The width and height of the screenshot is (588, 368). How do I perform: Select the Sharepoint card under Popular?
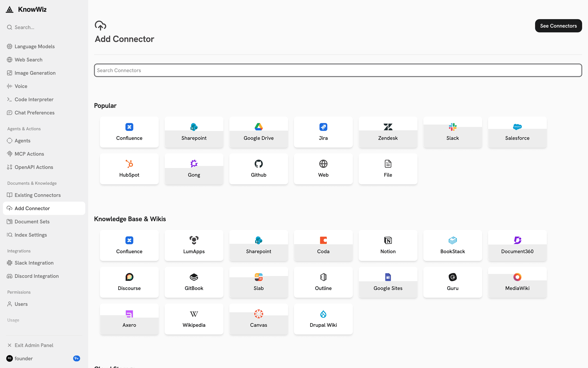[194, 132]
